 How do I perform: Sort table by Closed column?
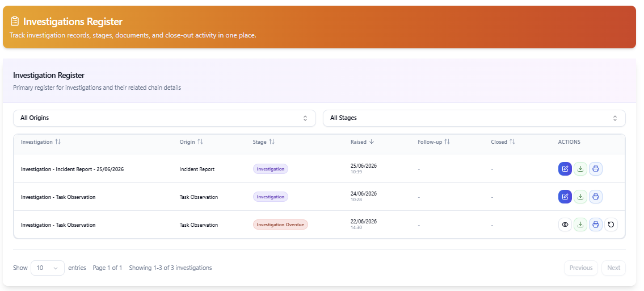pyautogui.click(x=503, y=142)
